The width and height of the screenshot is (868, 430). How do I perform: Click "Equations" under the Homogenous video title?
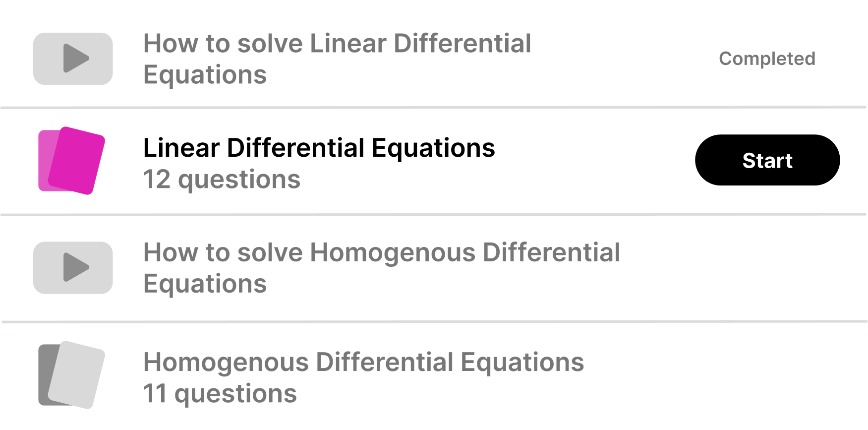tap(205, 284)
